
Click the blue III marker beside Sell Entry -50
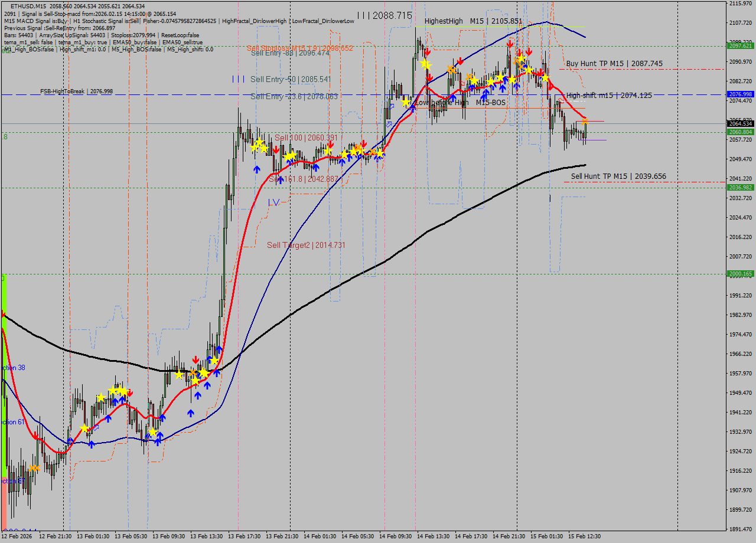(x=238, y=78)
